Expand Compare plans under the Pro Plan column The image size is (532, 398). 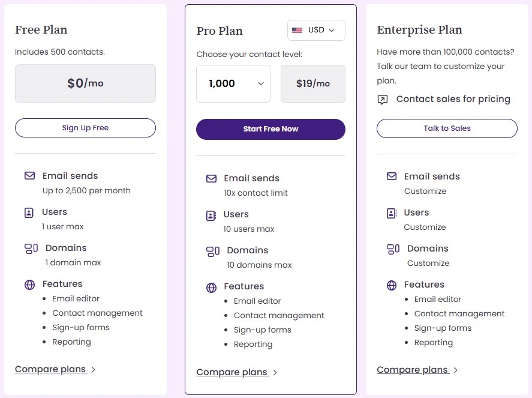232,372
